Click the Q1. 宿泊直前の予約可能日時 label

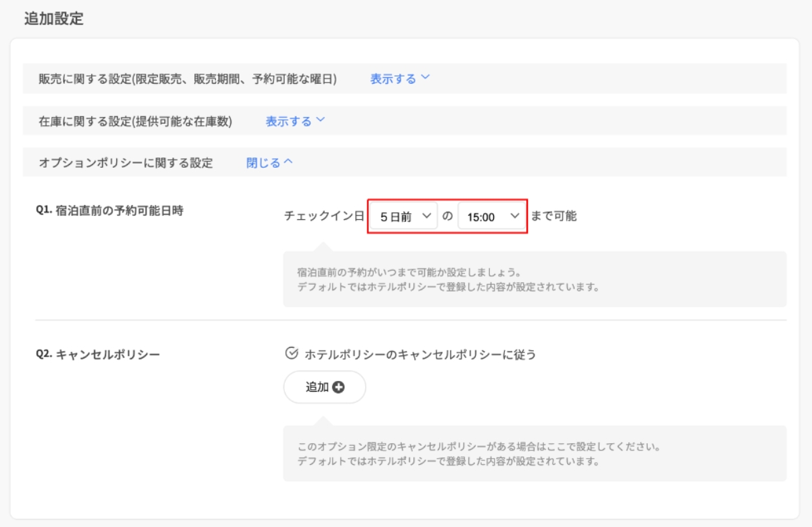tap(109, 210)
